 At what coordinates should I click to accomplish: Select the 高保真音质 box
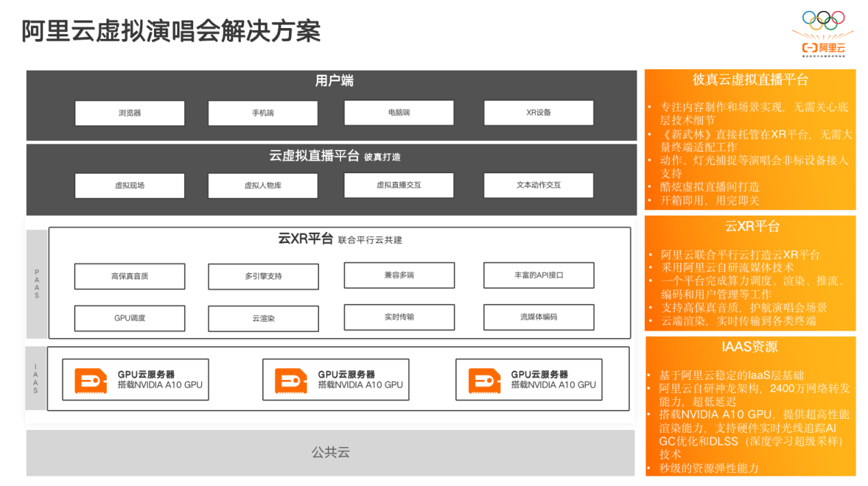click(129, 276)
